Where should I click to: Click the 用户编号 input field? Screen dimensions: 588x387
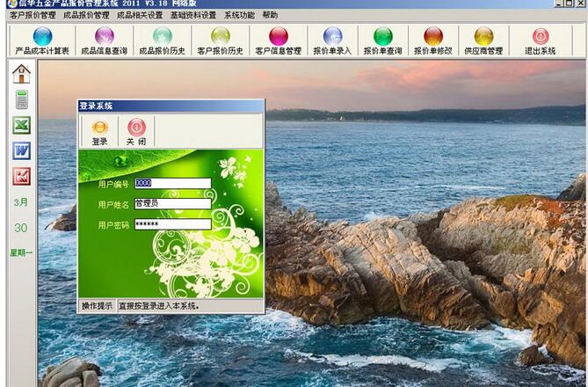tap(173, 183)
